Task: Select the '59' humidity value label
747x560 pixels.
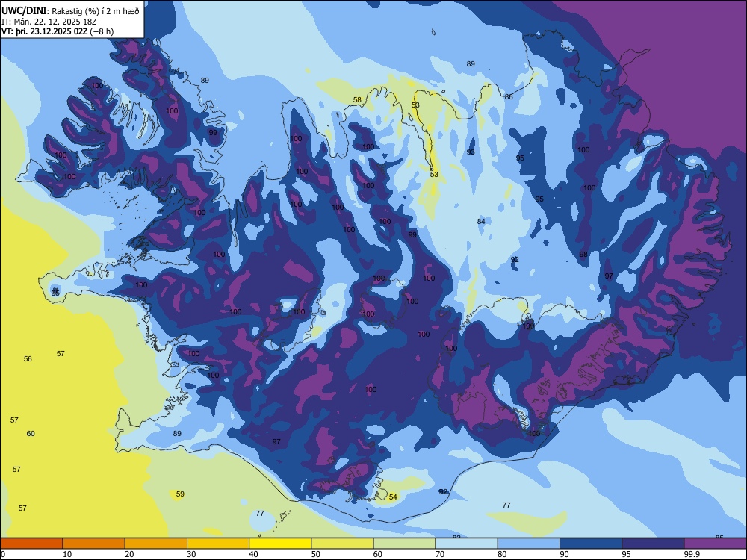Action: [180, 494]
